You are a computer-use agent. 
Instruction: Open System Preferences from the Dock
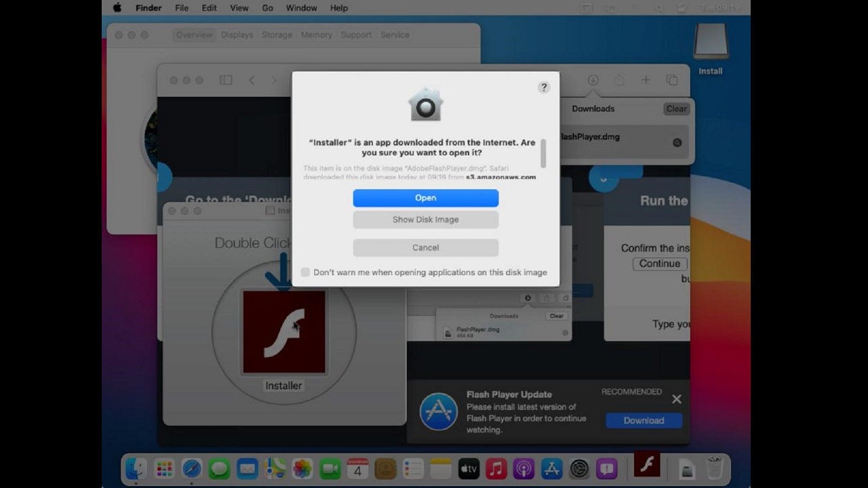[x=579, y=468]
